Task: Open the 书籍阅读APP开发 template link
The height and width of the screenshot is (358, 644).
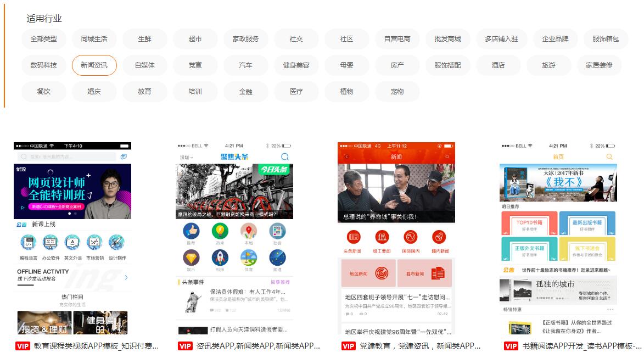Action: [x=581, y=346]
